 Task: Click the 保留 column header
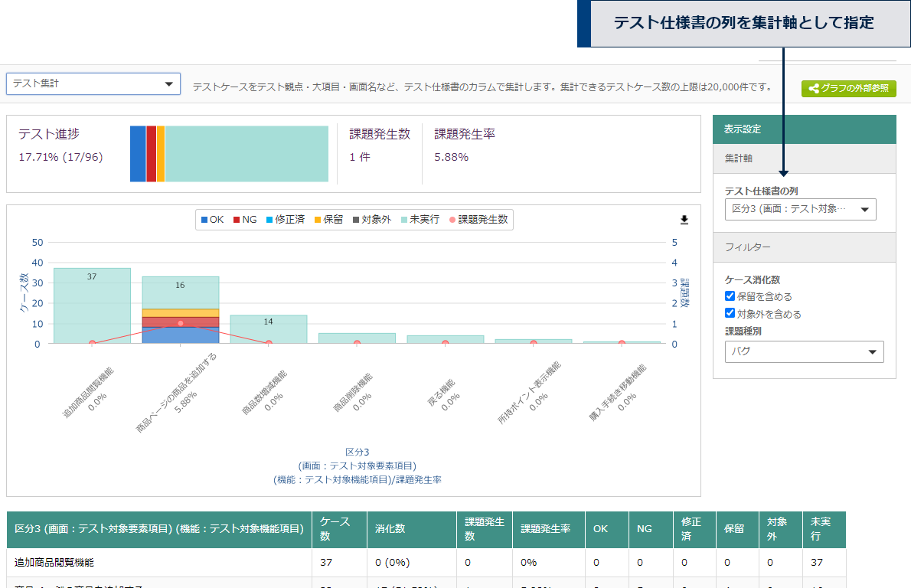point(737,529)
